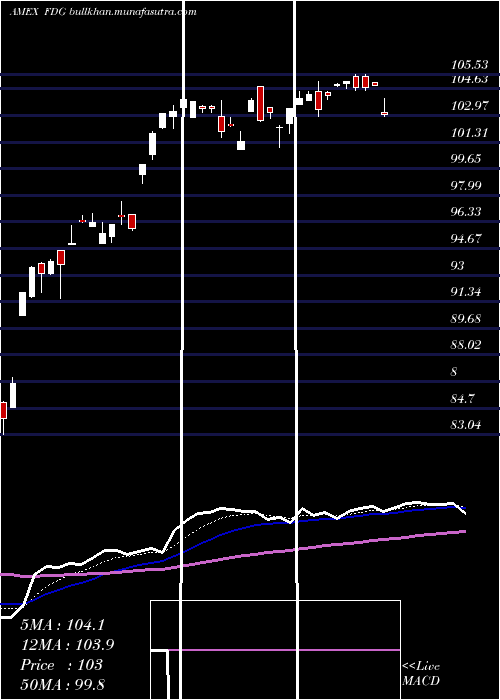The image size is (500, 700).
Task: Click the 5MA : 104.1 reading
Action: 62,625
